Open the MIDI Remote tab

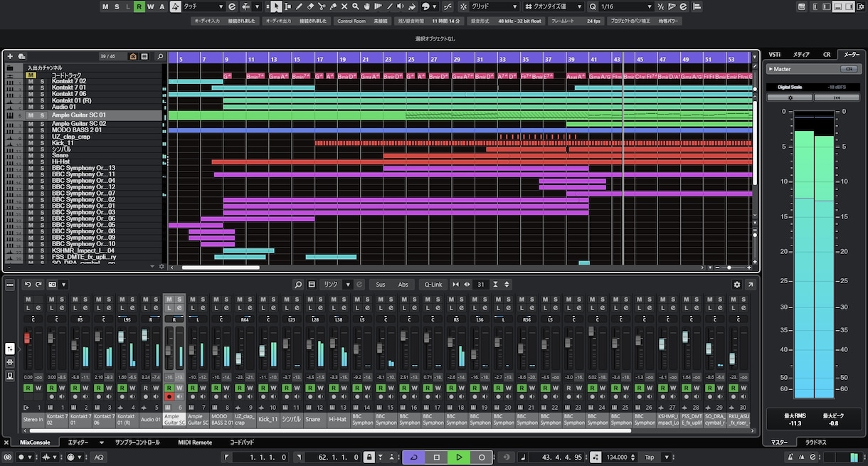click(x=195, y=443)
